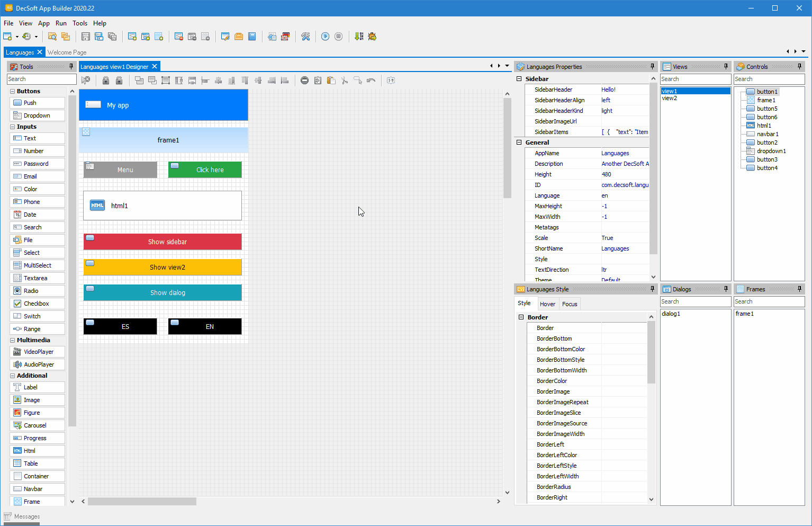
Task: Click the Save file floppy icon
Action: pos(85,37)
